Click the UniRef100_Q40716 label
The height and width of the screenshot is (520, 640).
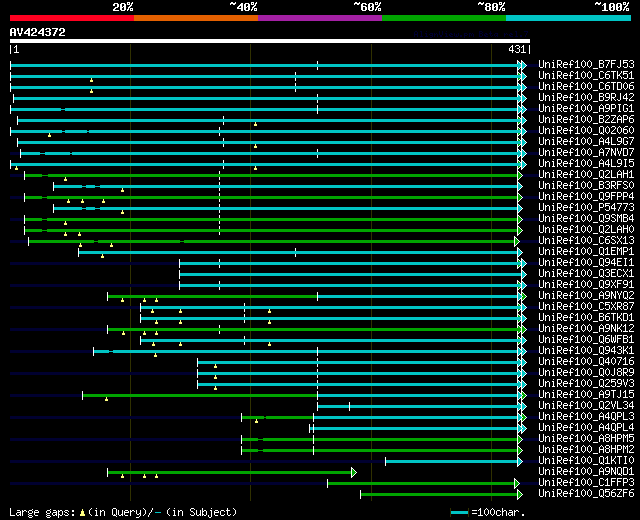click(x=586, y=362)
